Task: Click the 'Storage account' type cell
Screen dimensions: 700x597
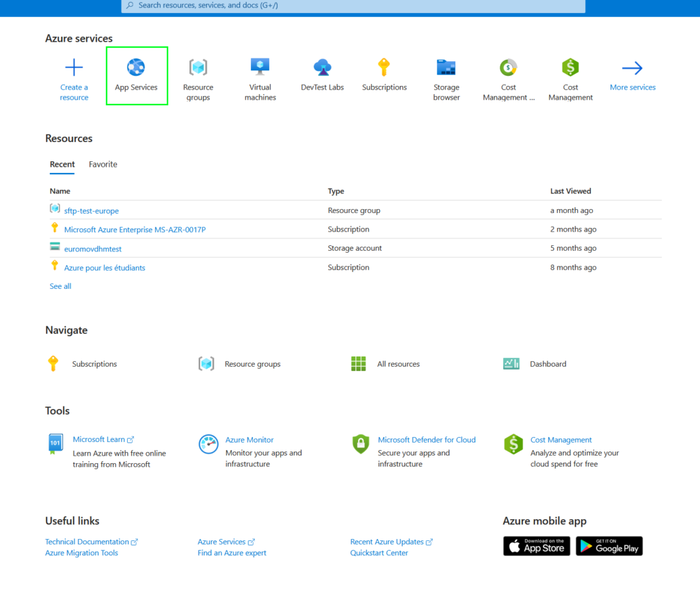Action: coord(355,248)
